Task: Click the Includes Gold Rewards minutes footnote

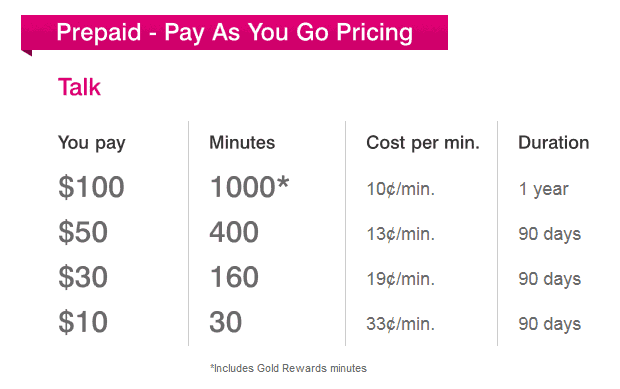Action: pyautogui.click(x=288, y=368)
